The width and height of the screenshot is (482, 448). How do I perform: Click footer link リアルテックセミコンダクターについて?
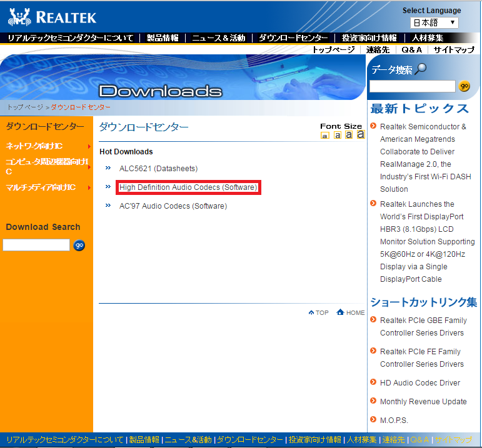65,440
